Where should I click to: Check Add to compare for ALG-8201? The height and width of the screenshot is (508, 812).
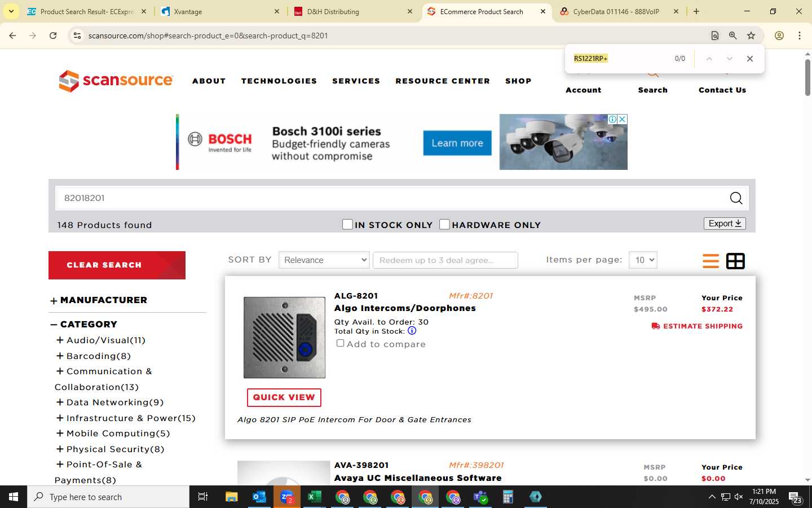click(x=340, y=343)
